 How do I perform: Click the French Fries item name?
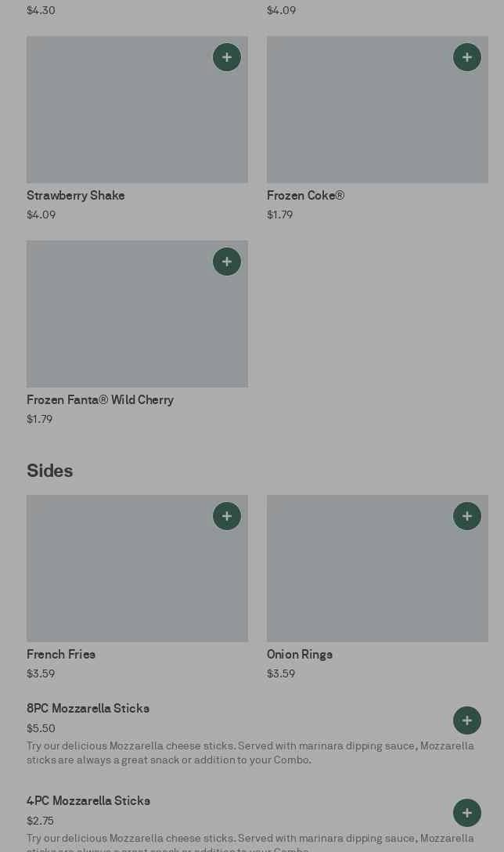pyautogui.click(x=61, y=655)
